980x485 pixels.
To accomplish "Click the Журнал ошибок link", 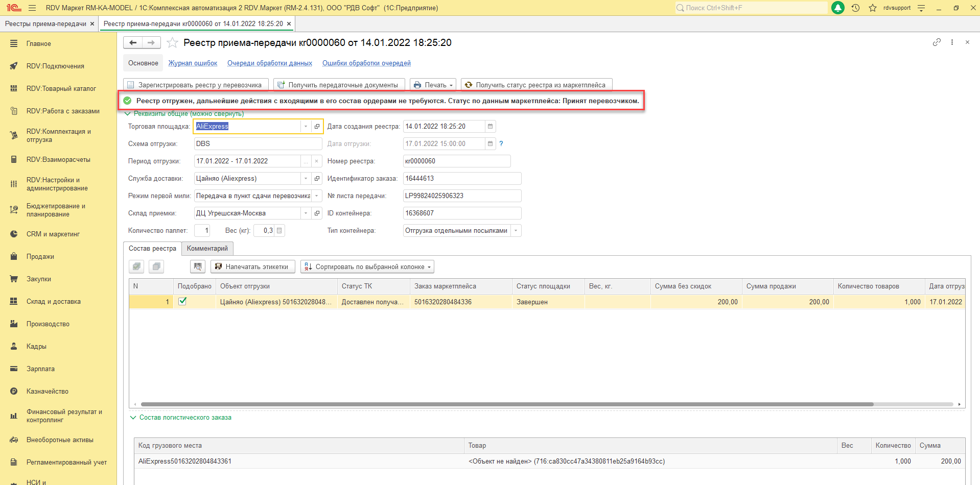I will (x=193, y=63).
